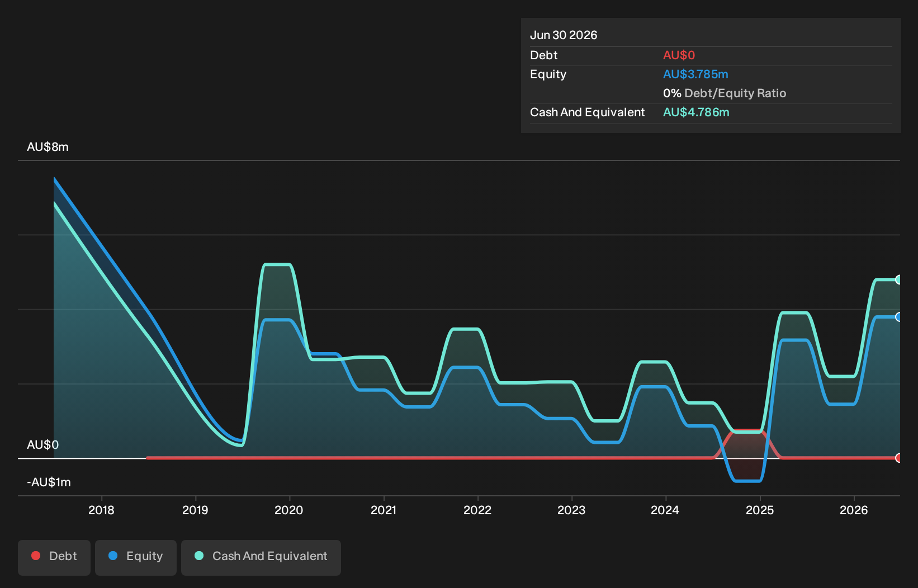Click the teal Cash And Equivalent legend dot
Image resolution: width=918 pixels, height=588 pixels.
[199, 556]
